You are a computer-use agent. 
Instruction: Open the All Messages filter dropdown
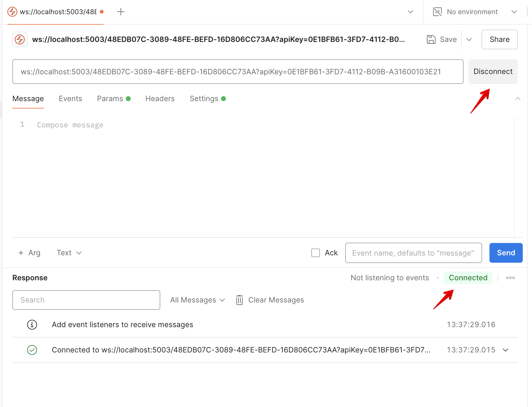[x=198, y=300]
